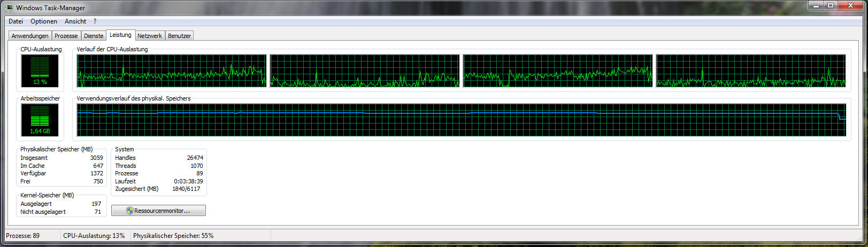The width and height of the screenshot is (868, 247).
Task: Open the Prozesse tab
Action: click(x=66, y=36)
